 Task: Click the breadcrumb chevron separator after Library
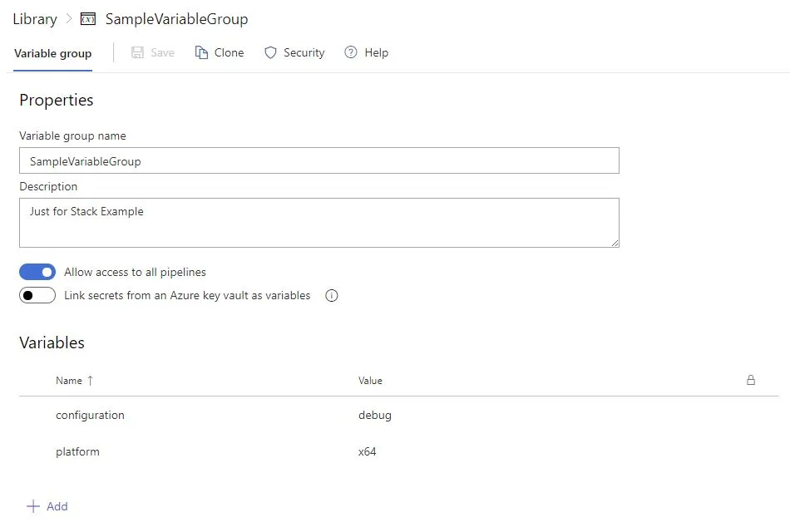click(x=69, y=19)
